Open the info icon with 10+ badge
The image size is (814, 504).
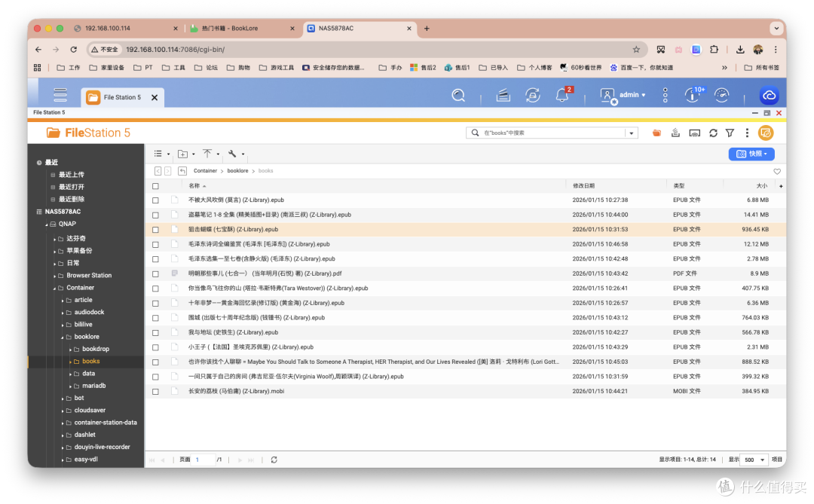[693, 95]
